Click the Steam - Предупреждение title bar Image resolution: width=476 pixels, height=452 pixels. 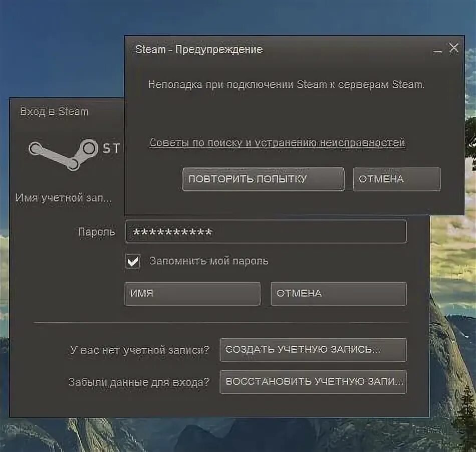[x=199, y=50]
